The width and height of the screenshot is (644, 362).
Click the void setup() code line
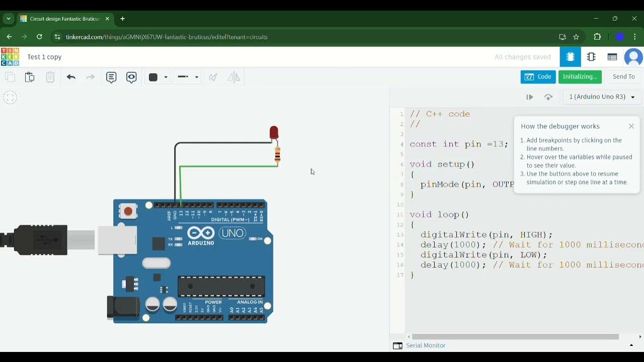[x=442, y=164]
